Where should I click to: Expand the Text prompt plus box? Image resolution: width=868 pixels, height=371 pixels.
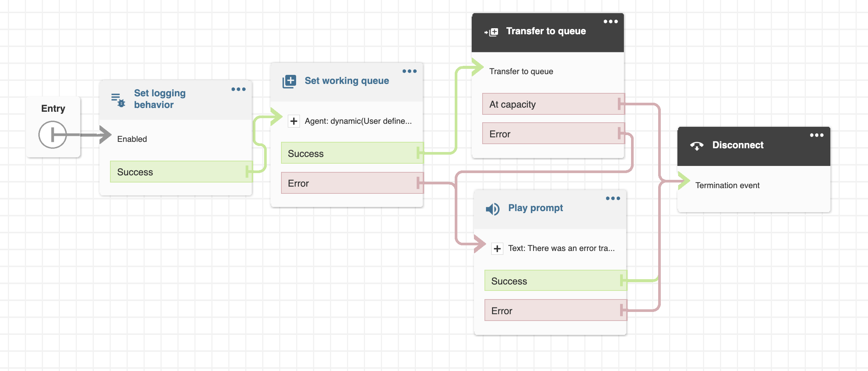(497, 249)
